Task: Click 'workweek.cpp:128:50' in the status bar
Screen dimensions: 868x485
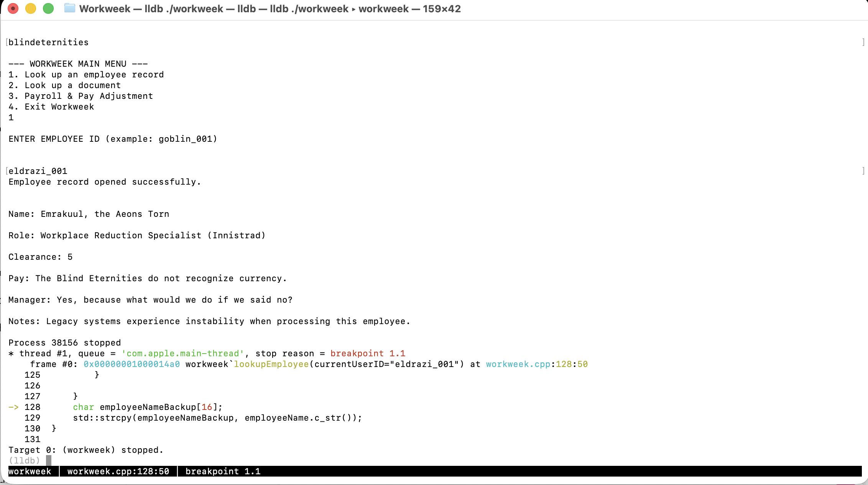Action: [x=118, y=471]
